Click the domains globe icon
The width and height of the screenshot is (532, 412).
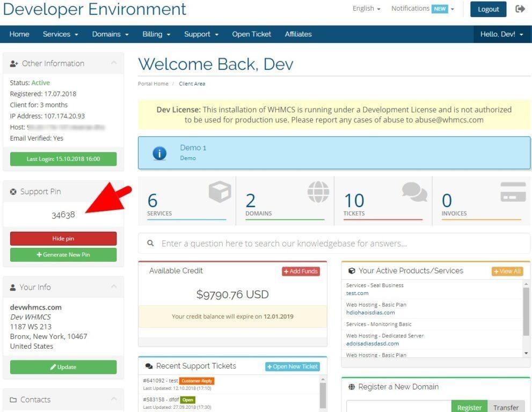click(x=318, y=192)
